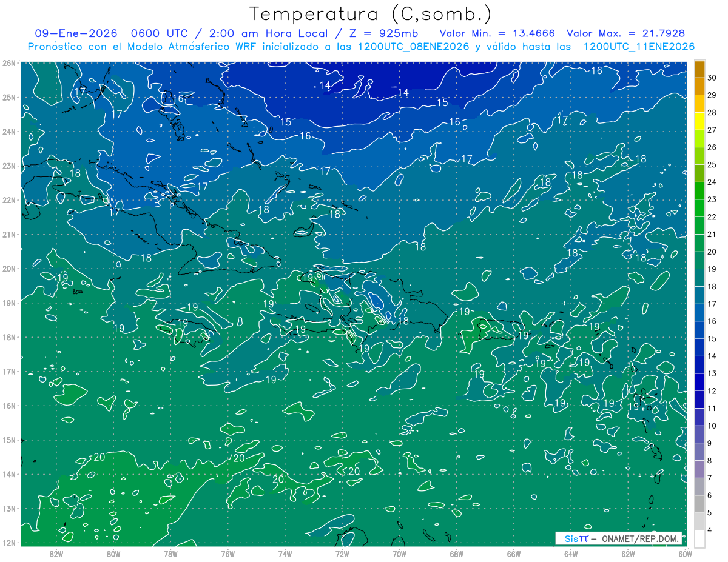Click the "62W" longitude axis label

[628, 554]
